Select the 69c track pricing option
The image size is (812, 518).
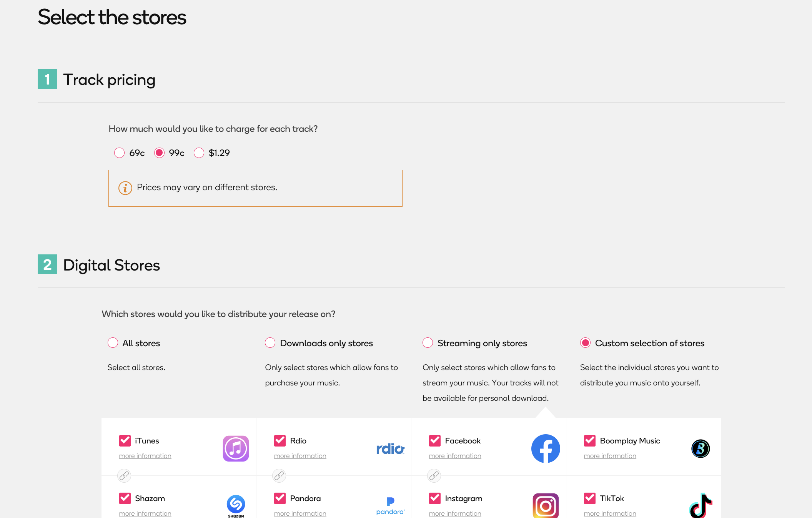[x=118, y=153]
